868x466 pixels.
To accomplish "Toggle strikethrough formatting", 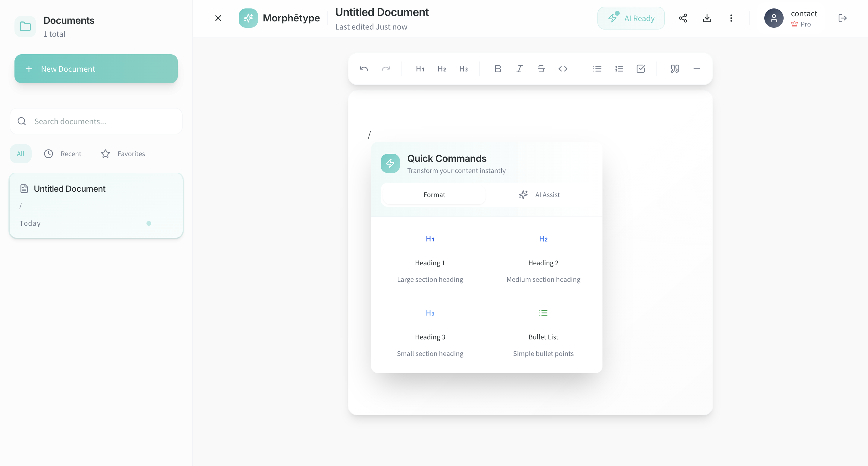I will click(x=541, y=69).
